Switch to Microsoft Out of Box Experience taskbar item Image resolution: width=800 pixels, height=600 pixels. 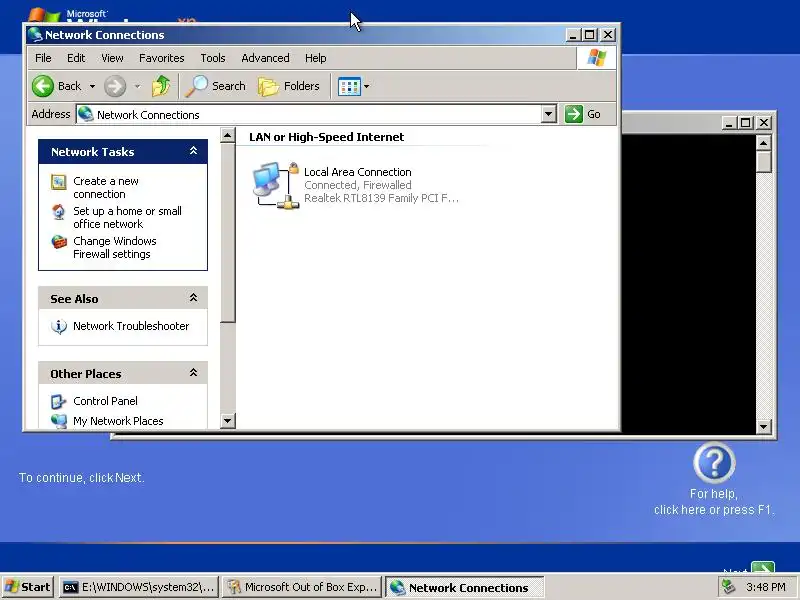[302, 587]
